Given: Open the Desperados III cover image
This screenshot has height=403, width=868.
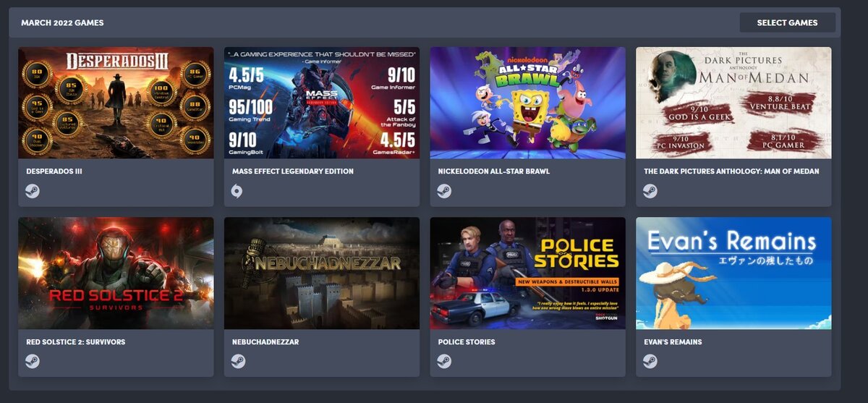Looking at the screenshot, I should click(x=116, y=103).
